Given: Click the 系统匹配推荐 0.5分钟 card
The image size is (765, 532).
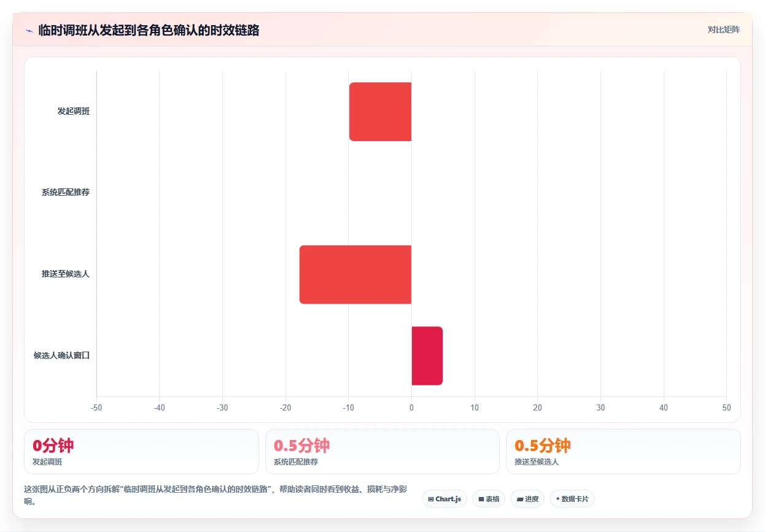Looking at the screenshot, I should (382, 452).
